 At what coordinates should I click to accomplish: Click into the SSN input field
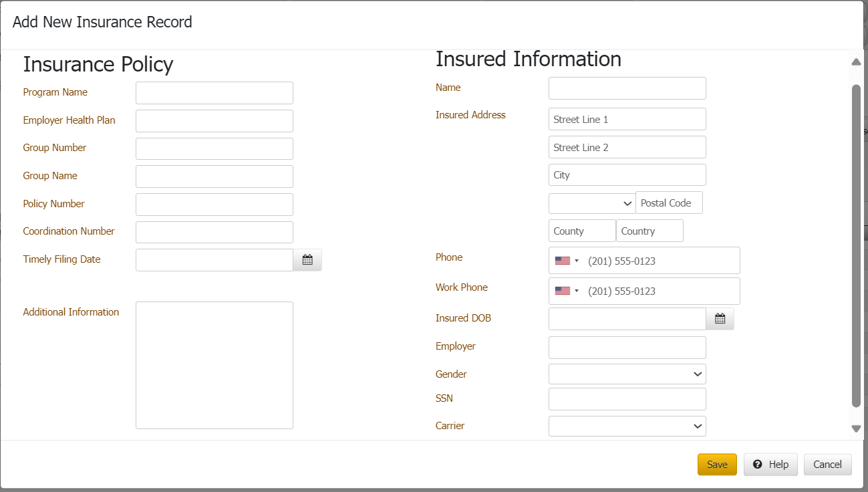627,399
